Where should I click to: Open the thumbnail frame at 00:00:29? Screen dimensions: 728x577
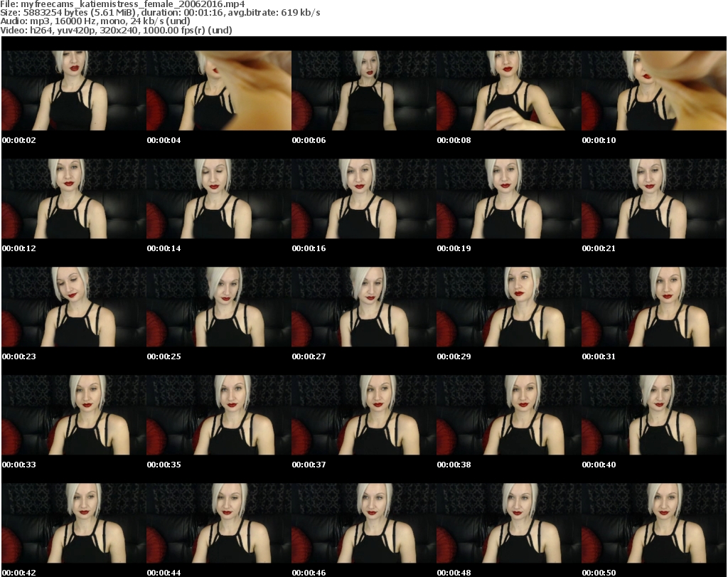tap(509, 307)
